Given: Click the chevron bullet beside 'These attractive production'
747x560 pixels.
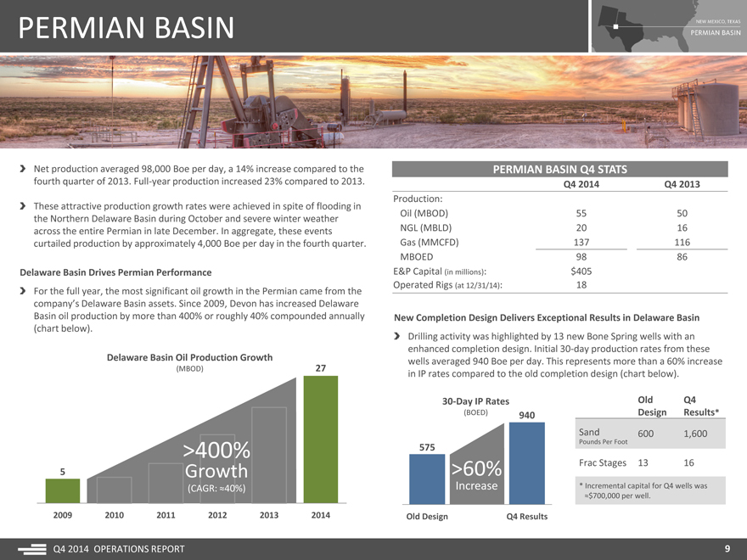Looking at the screenshot, I should click(22, 206).
